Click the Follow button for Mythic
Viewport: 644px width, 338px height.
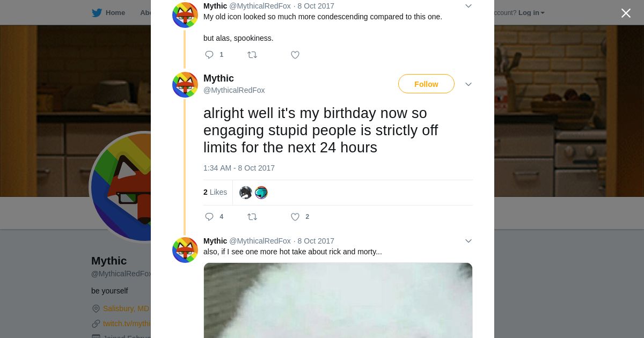tap(426, 84)
